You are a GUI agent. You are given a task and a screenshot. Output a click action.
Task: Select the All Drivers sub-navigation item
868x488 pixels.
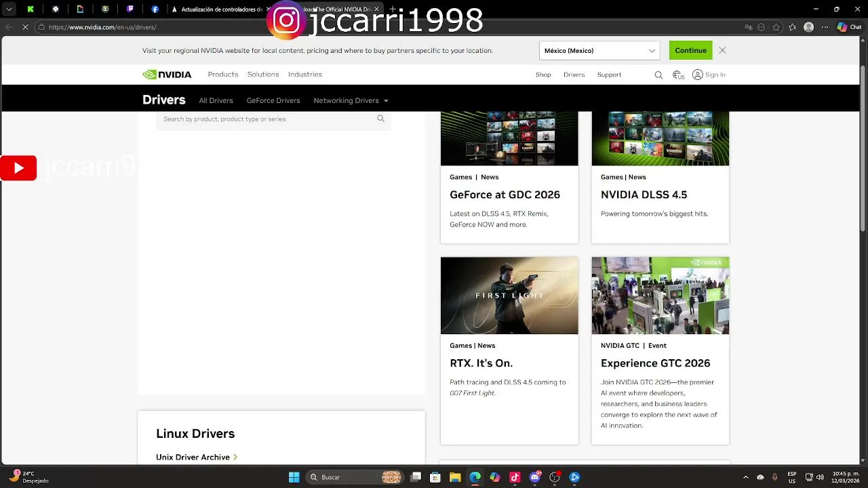pos(216,100)
